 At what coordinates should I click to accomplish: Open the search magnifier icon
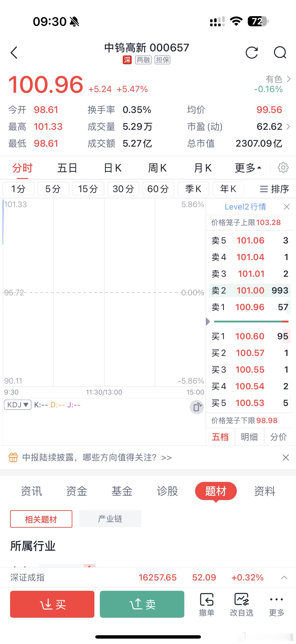coord(280,53)
